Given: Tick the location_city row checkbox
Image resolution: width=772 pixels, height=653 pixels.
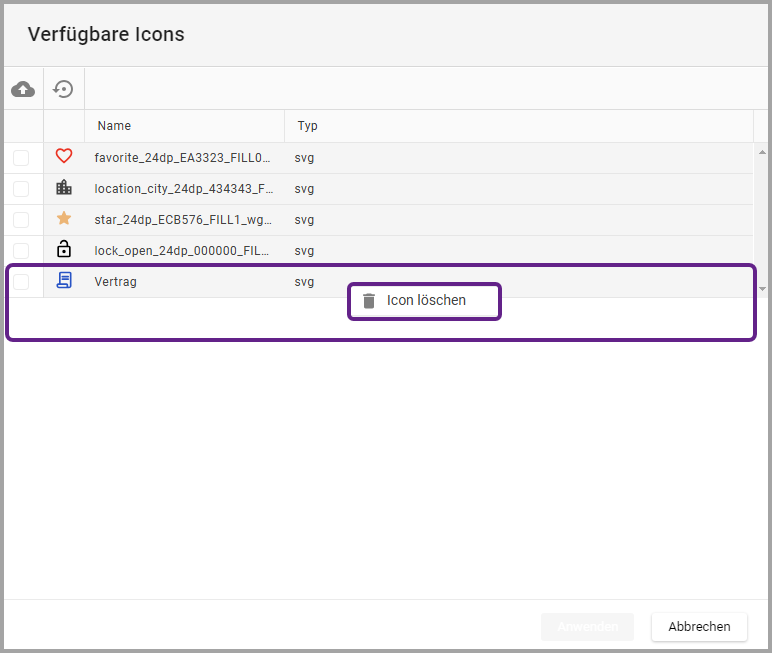Looking at the screenshot, I should pos(21,188).
